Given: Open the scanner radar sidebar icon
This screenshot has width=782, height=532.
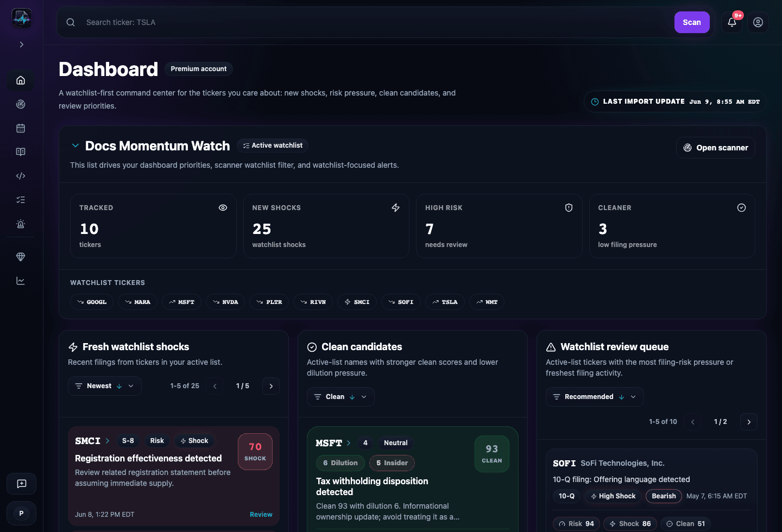Looking at the screenshot, I should (21, 104).
